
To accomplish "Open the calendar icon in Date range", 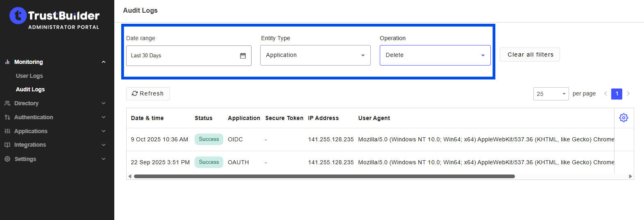I will click(243, 56).
